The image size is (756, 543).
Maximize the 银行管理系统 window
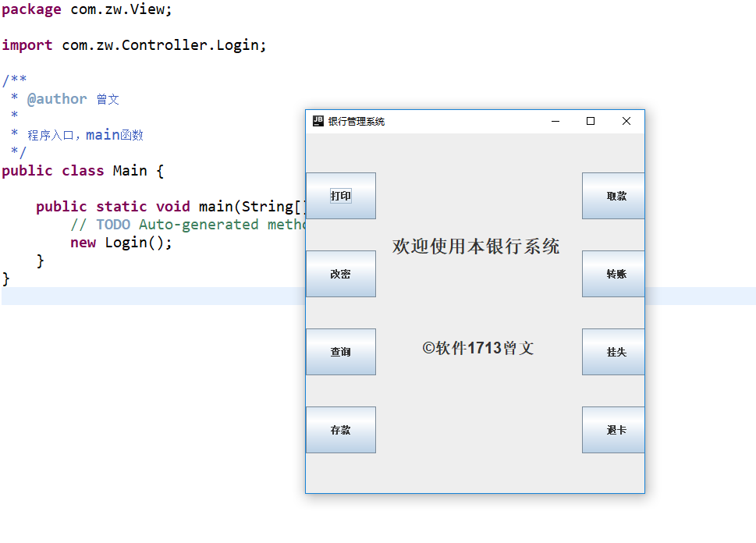pyautogui.click(x=591, y=121)
